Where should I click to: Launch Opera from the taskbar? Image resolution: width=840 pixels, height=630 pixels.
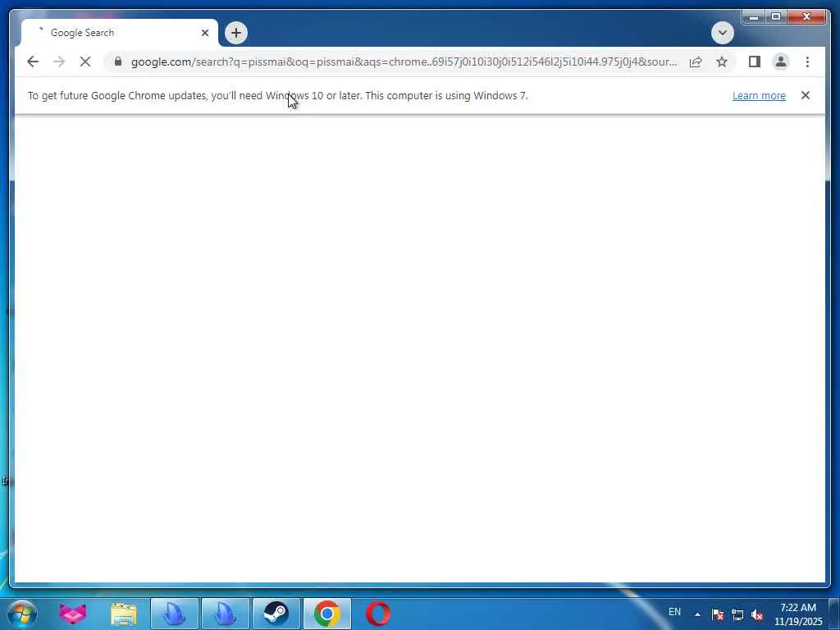(378, 614)
